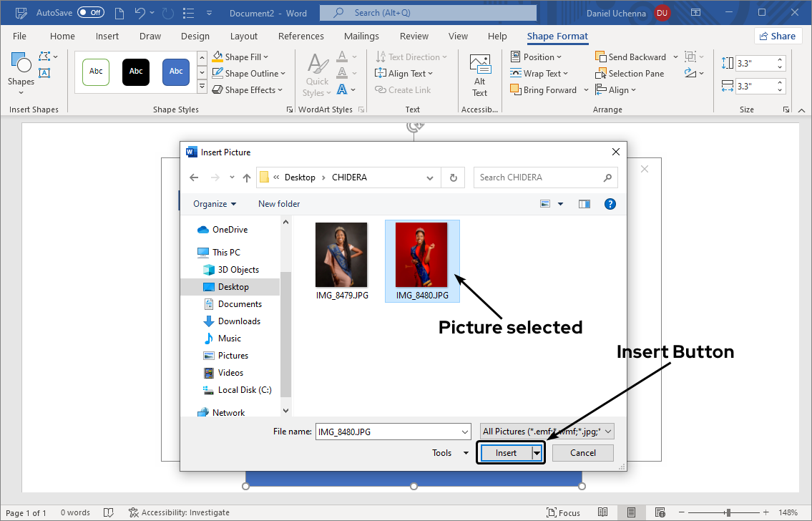
Task: Open the Tools dropdown in dialog
Action: (x=450, y=453)
